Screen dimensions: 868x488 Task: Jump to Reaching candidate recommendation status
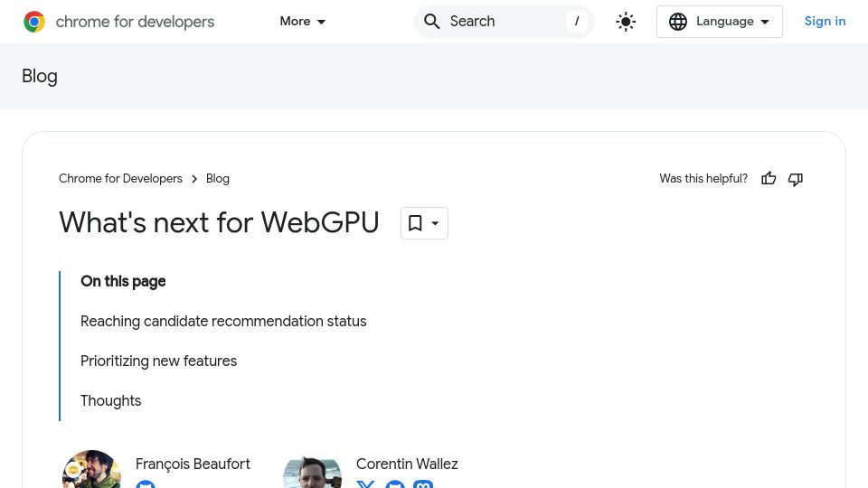pos(223,322)
